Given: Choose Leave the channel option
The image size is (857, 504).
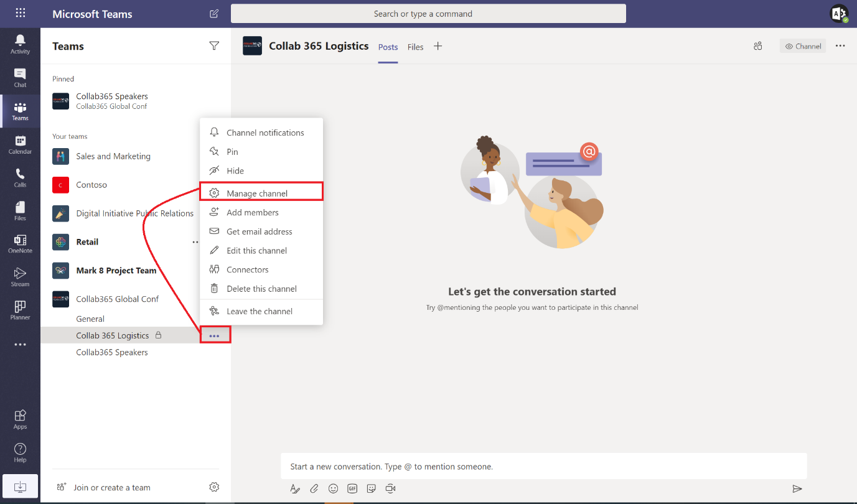Looking at the screenshot, I should pyautogui.click(x=261, y=311).
